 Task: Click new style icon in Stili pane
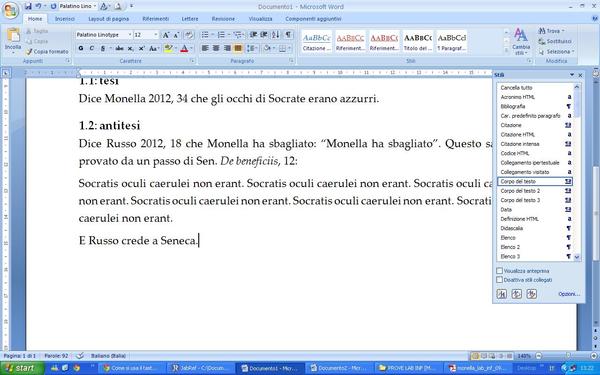[x=502, y=294]
